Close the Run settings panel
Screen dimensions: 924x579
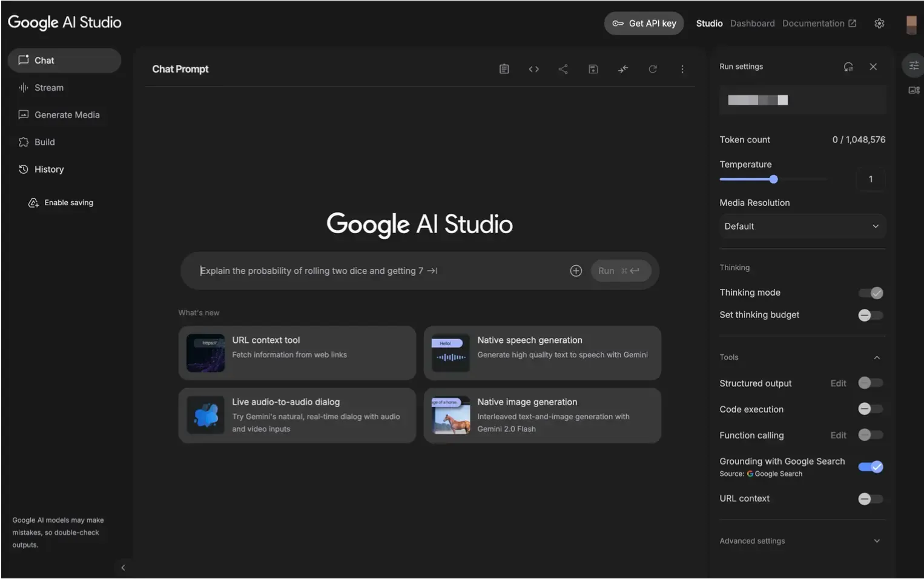pos(873,67)
